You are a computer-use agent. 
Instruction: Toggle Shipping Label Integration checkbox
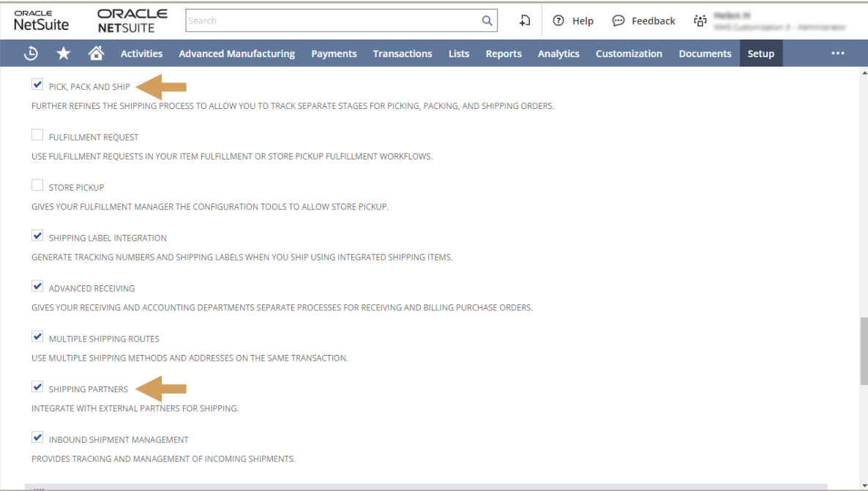(x=37, y=236)
